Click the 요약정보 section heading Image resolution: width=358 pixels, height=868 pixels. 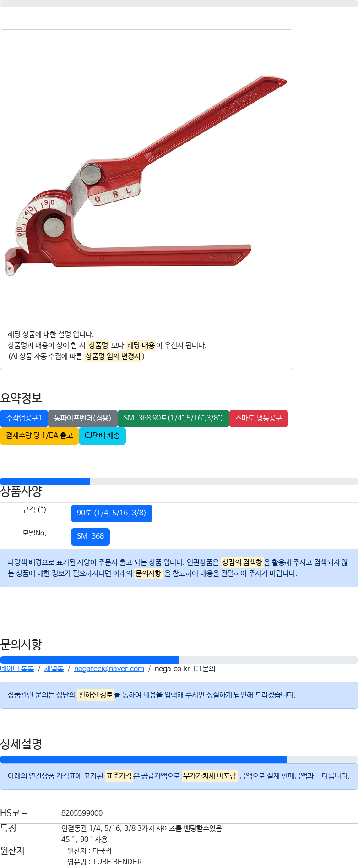point(21,398)
